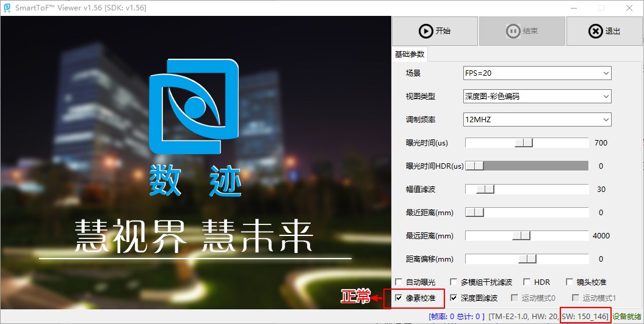This screenshot has height=324, width=644.
Task: Open the 视图类型 dropdown
Action: 537,96
